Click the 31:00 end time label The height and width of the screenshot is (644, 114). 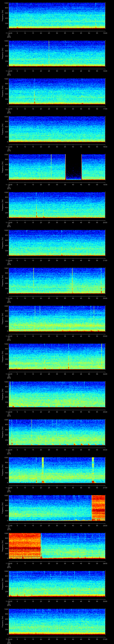tap(105, 639)
